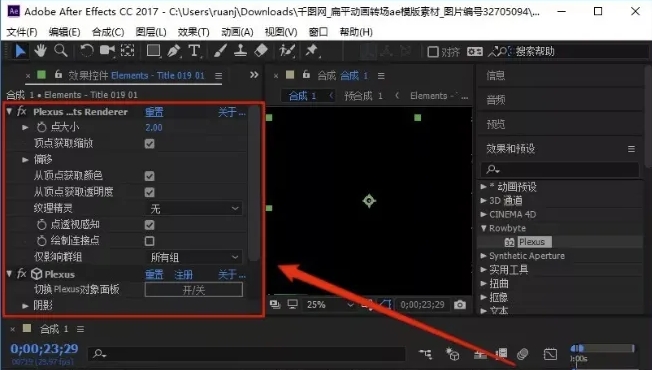Open the 纹理精灵 dropdown
The image size is (652, 370).
194,209
